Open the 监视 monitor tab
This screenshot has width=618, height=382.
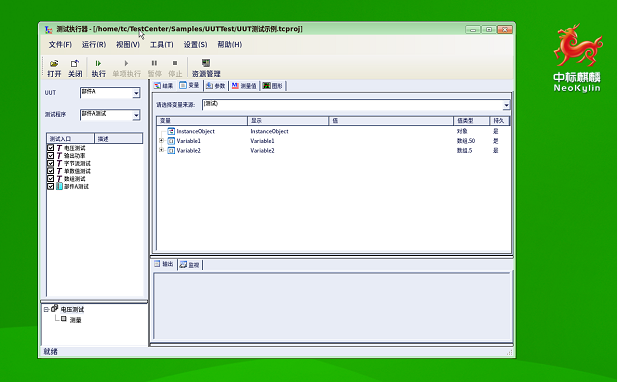[x=190, y=265]
